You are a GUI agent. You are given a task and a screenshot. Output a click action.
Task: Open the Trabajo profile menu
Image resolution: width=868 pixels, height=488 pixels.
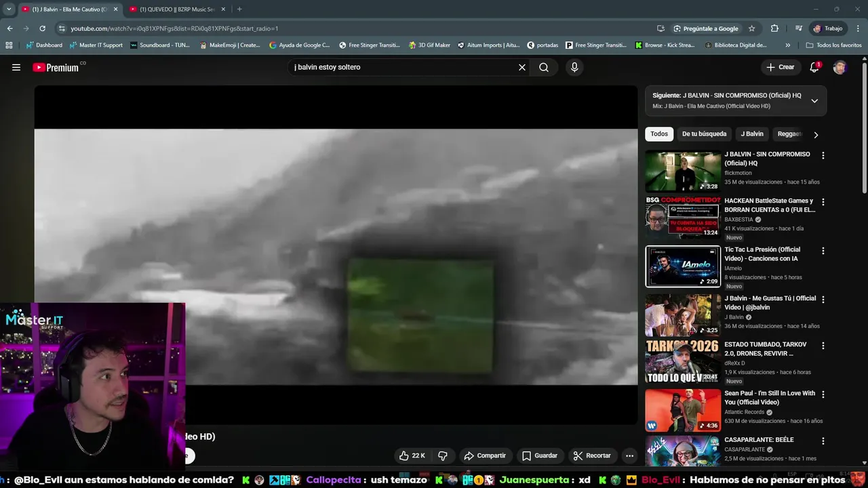point(828,28)
